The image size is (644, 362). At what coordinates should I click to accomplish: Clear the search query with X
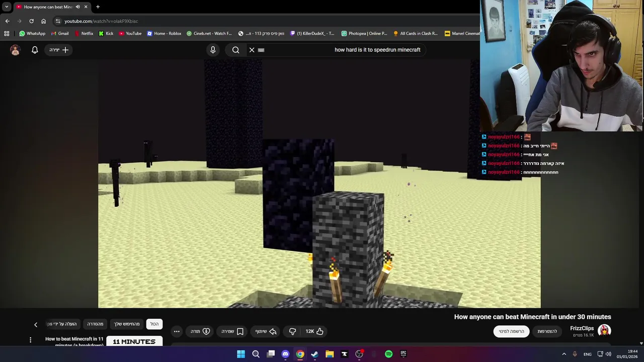(252, 50)
